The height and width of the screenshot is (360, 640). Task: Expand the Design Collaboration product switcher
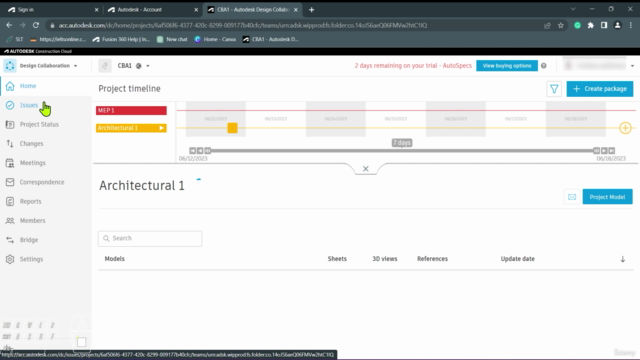click(x=76, y=66)
